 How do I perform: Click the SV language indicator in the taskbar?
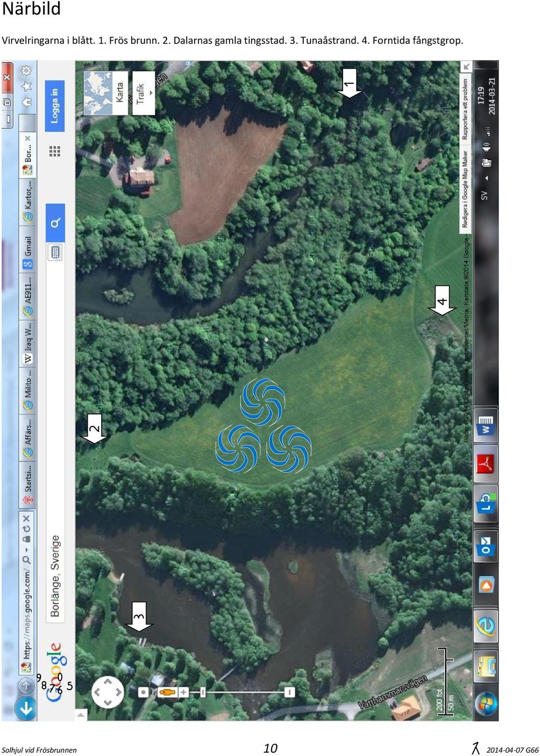coord(484,196)
